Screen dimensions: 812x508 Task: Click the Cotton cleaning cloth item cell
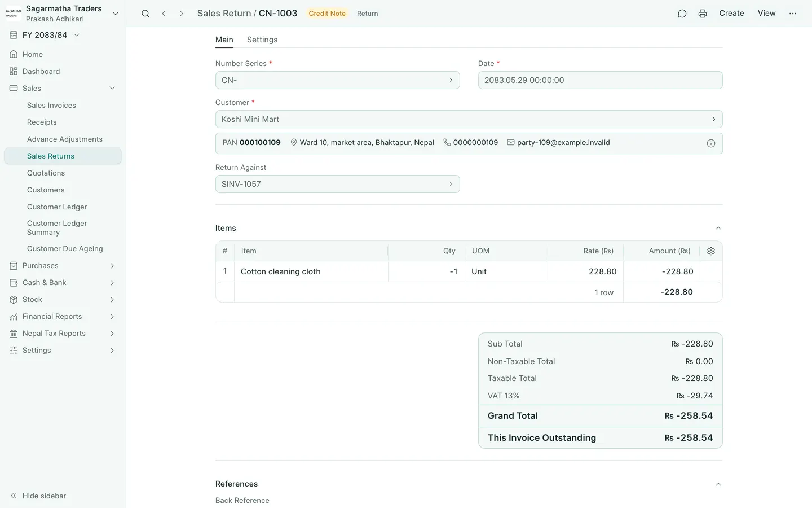[311, 271]
